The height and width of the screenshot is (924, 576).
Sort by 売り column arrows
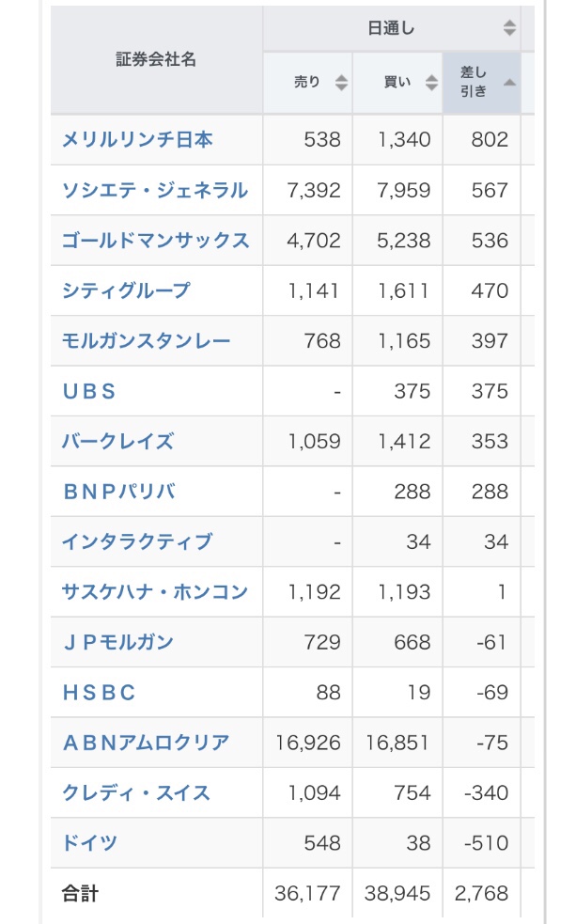point(341,83)
